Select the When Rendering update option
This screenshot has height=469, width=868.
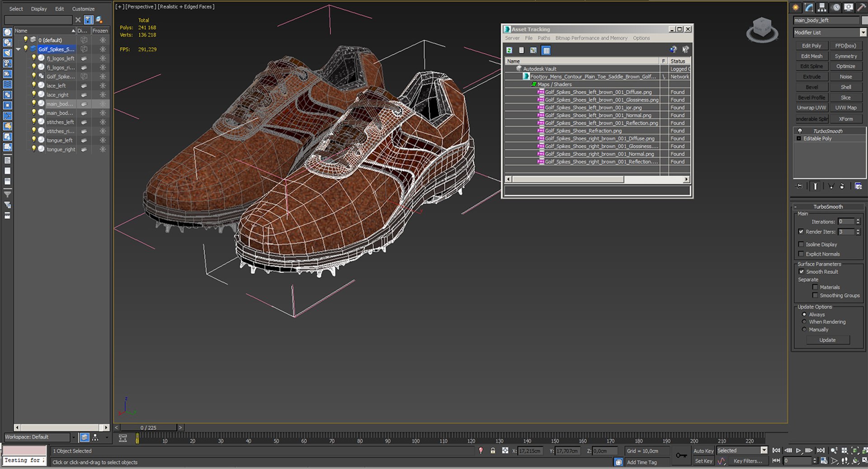click(x=804, y=322)
